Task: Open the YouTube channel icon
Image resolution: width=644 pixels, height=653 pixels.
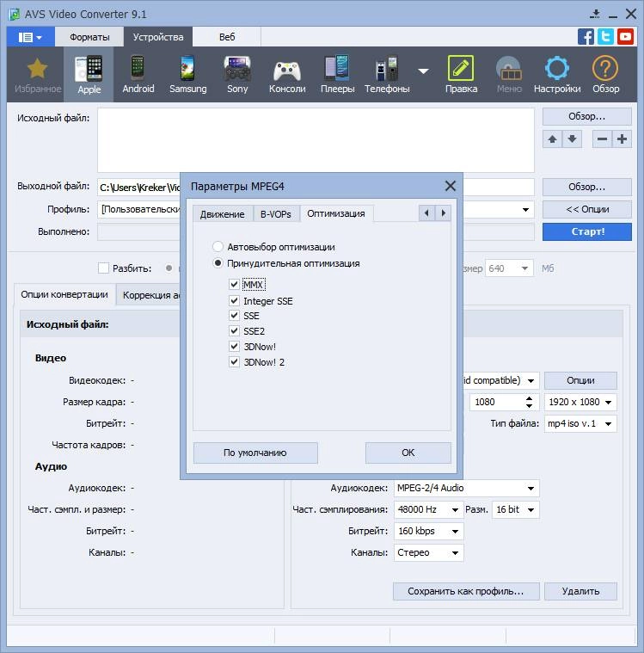Action: point(625,37)
